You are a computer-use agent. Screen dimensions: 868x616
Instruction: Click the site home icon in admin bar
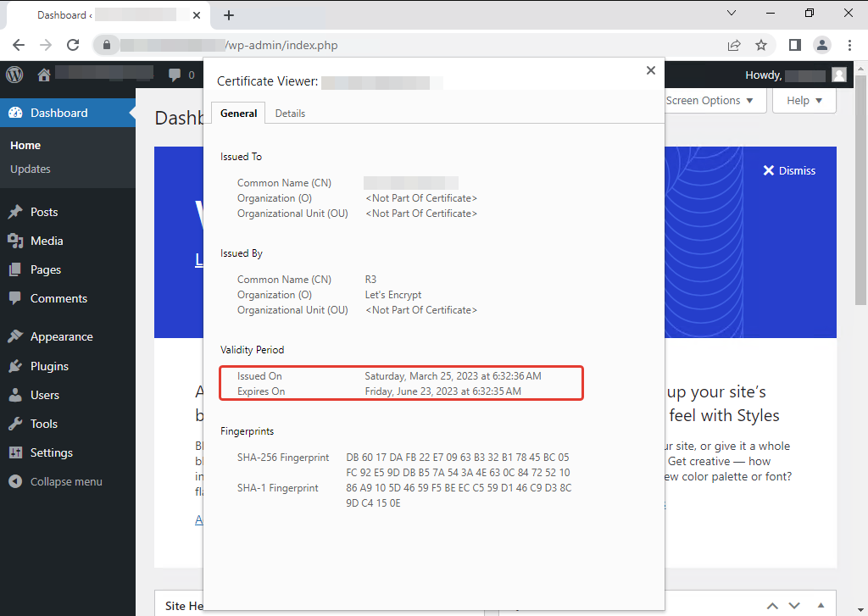(44, 75)
